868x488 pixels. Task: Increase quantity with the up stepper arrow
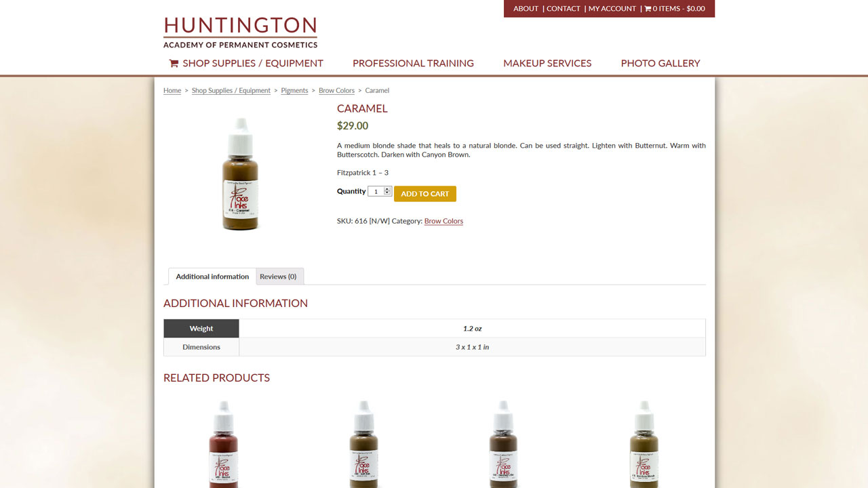click(388, 189)
